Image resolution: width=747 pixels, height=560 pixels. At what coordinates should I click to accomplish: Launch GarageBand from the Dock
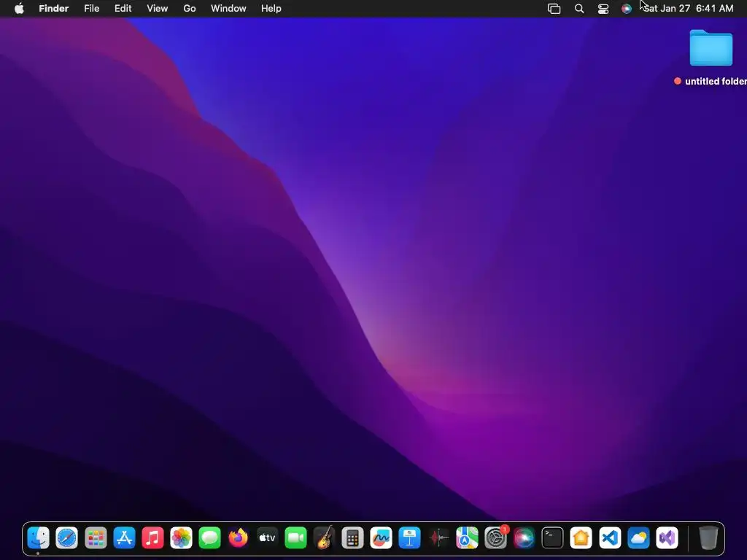(x=324, y=538)
